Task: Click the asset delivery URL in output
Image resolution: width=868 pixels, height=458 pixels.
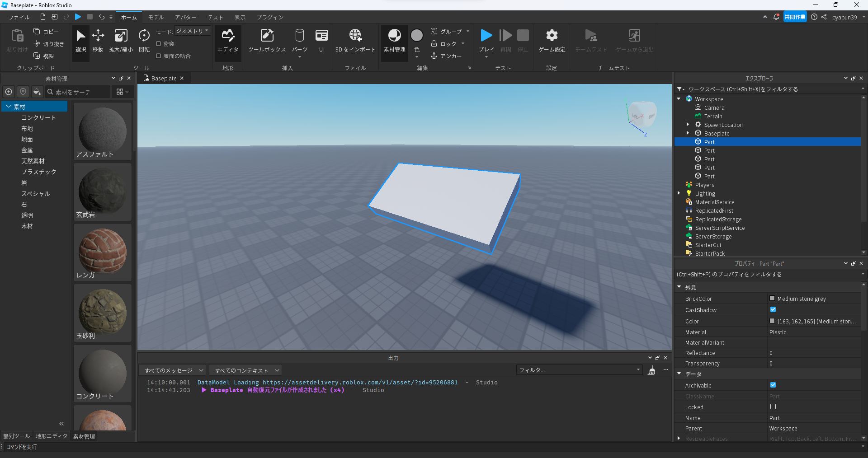Action: pyautogui.click(x=360, y=383)
